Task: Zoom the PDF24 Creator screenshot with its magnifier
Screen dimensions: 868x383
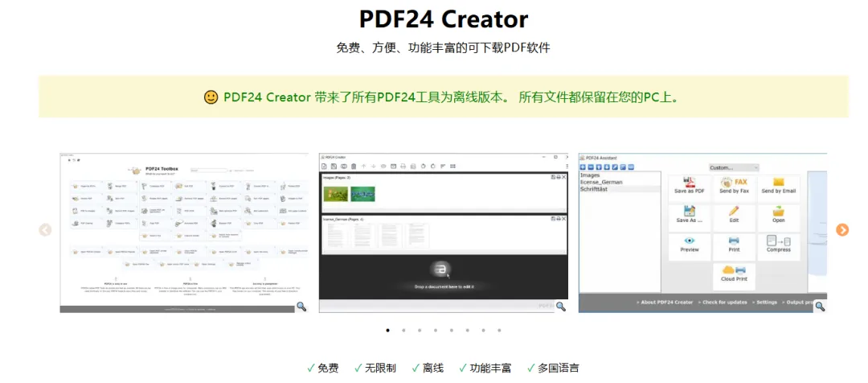Action: coord(561,306)
